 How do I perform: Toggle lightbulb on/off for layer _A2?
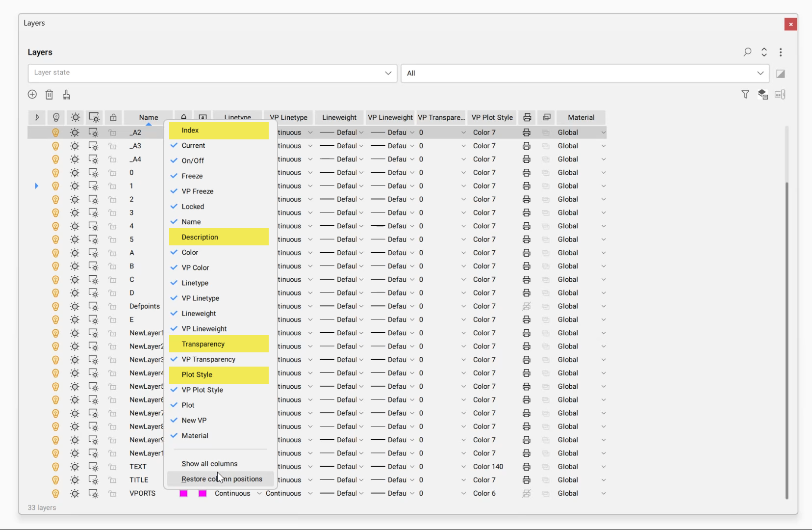point(55,132)
